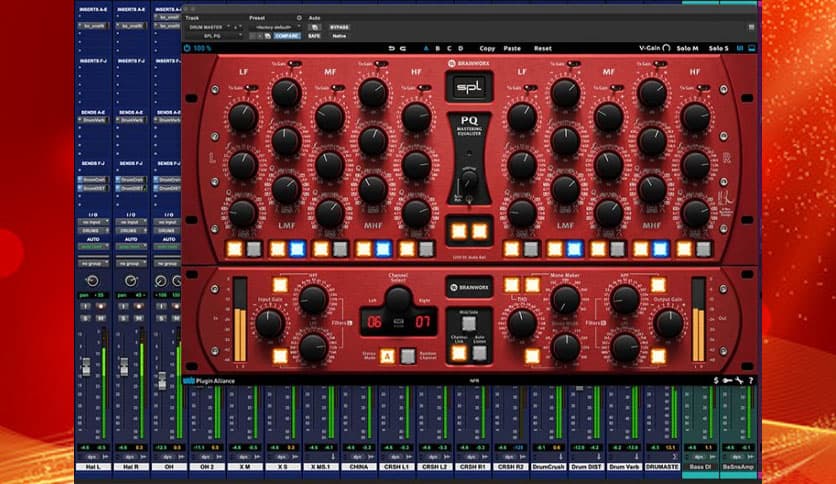This screenshot has width=836, height=484.
Task: Toggle the lit Channel Link button
Action: [x=459, y=352]
